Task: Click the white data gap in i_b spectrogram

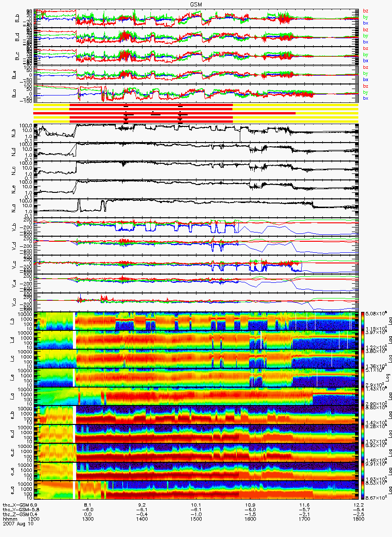Action: [x=74, y=321]
